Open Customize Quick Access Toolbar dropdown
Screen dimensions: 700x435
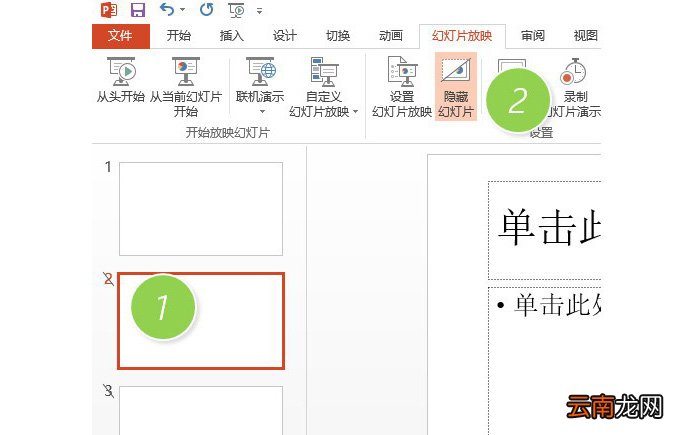pos(259,11)
